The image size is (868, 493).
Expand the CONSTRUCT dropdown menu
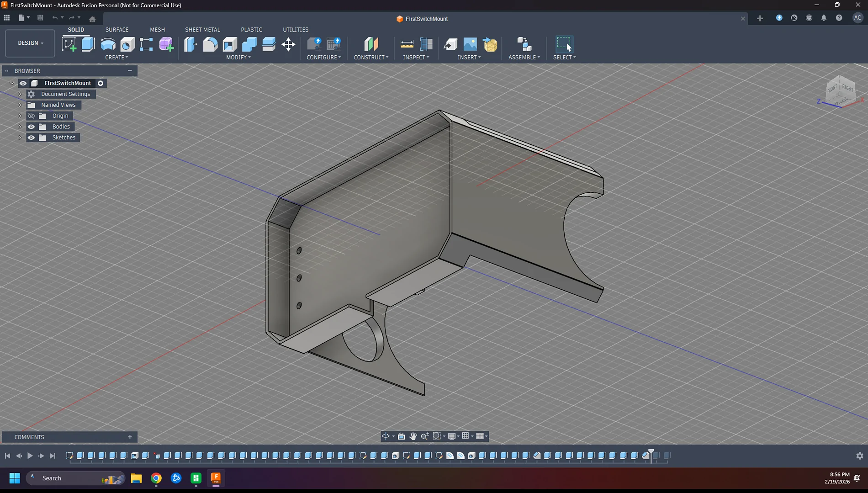371,57
